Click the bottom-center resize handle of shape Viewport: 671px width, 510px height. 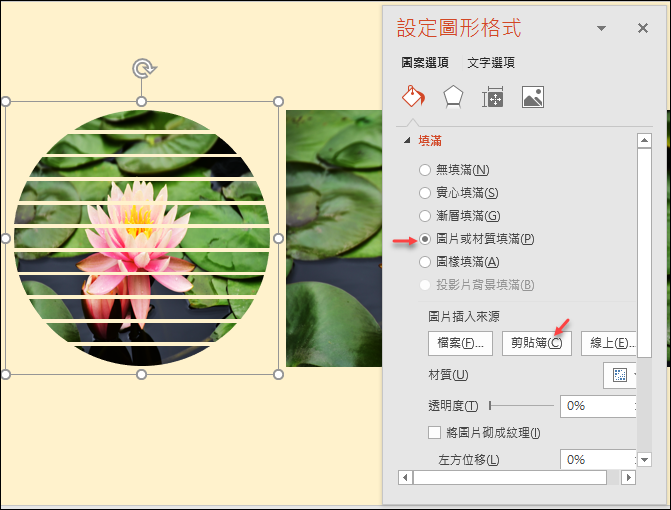[142, 375]
